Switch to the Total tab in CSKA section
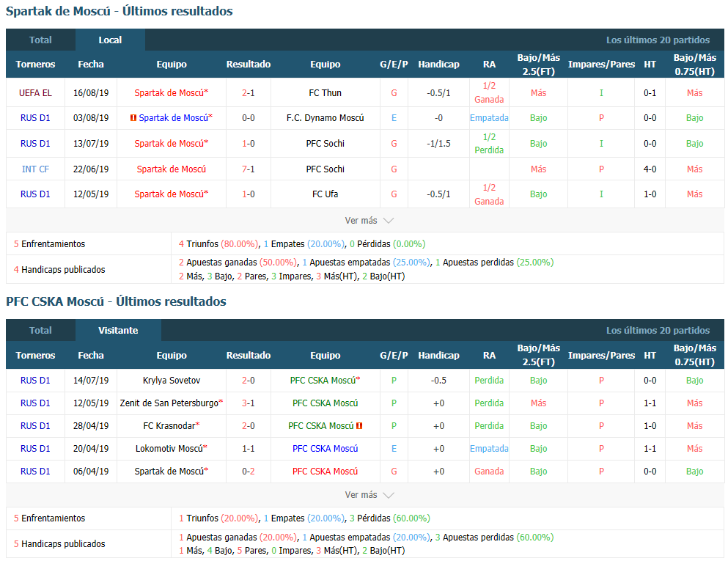Viewport: 728px width, 561px height. (40, 331)
